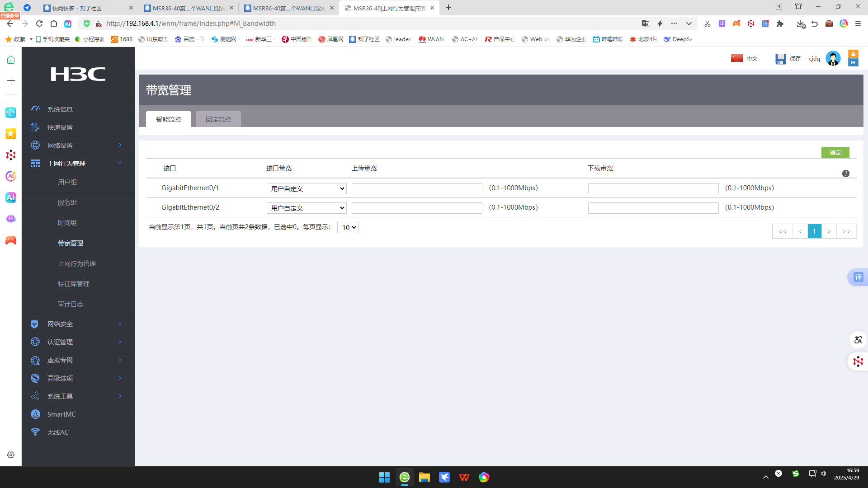Screen dimensions: 868x488
Task: Click the browser sidebar home icon
Action: point(11,60)
